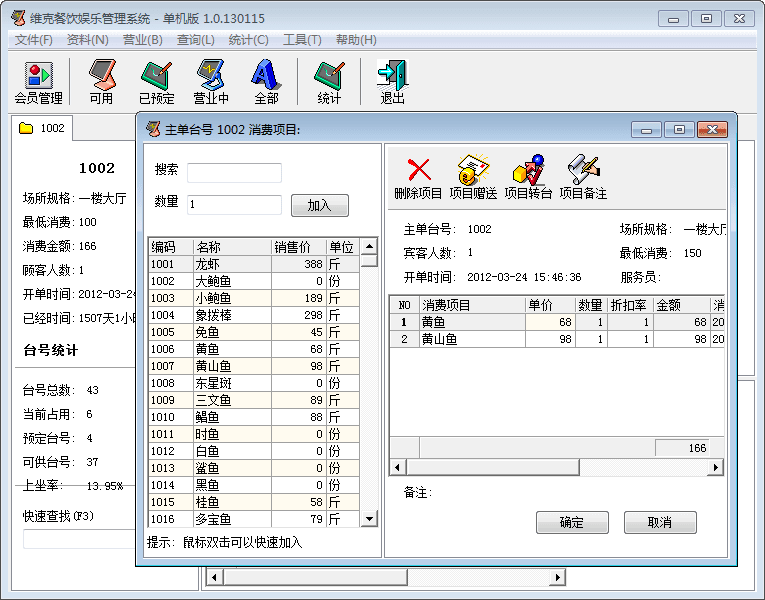
Task: Click the 退出 exit icon
Action: (392, 82)
